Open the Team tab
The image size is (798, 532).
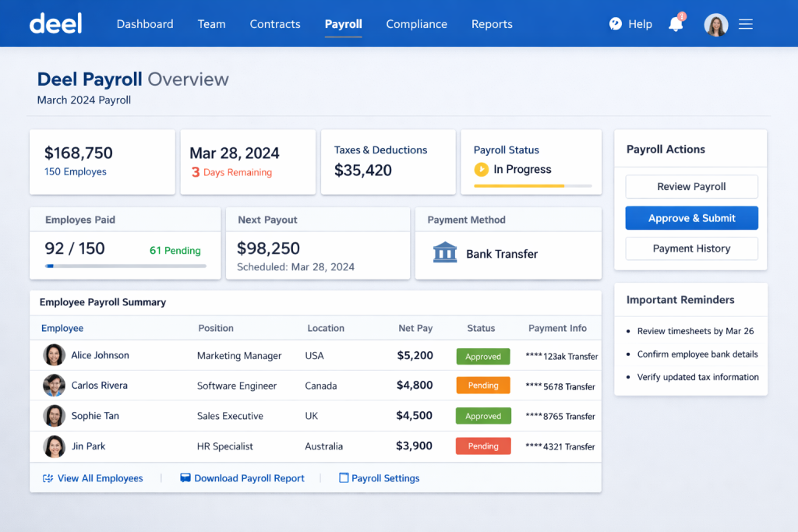[212, 24]
